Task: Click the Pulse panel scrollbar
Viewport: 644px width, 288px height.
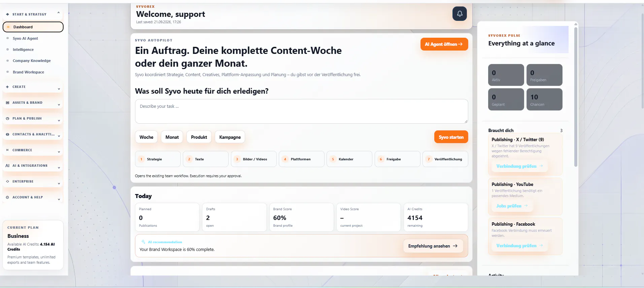Action: [576, 97]
